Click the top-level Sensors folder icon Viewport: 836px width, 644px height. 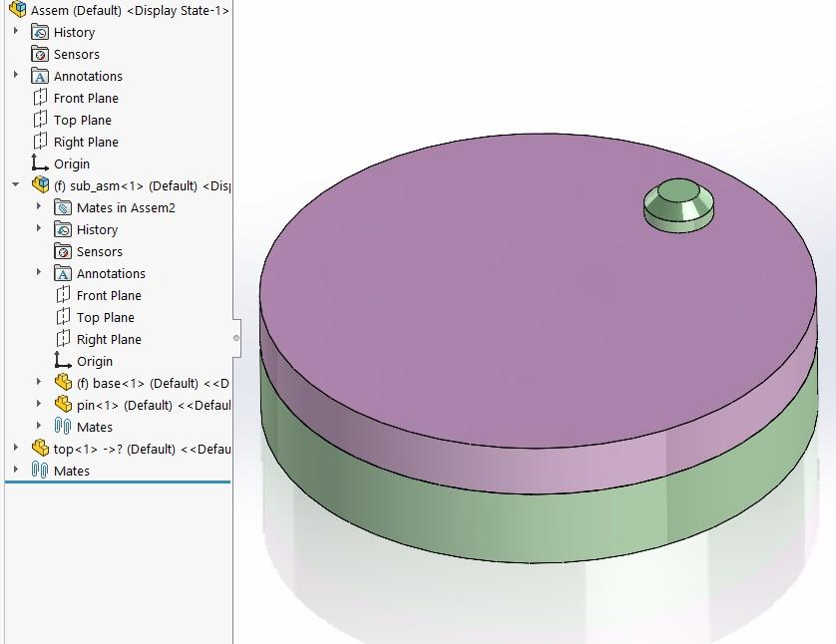click(40, 55)
